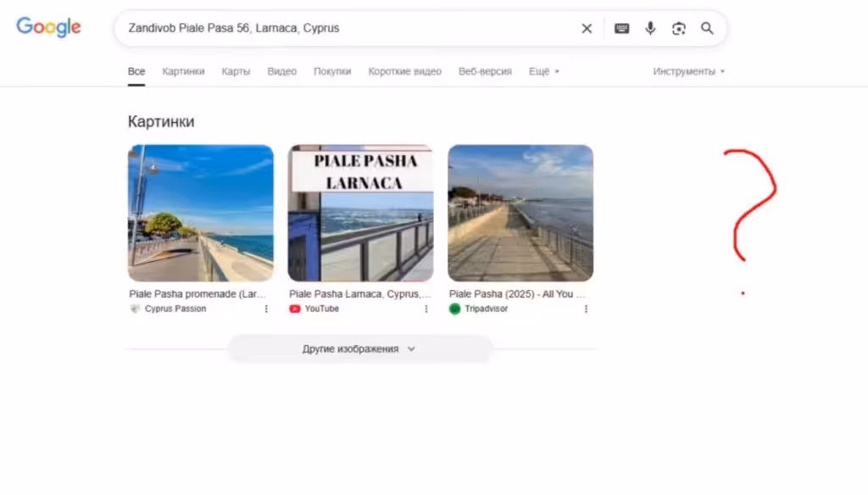This screenshot has height=495, width=868.
Task: Open Piale Pasha (2025) Tripadvisor link
Action: click(x=517, y=294)
